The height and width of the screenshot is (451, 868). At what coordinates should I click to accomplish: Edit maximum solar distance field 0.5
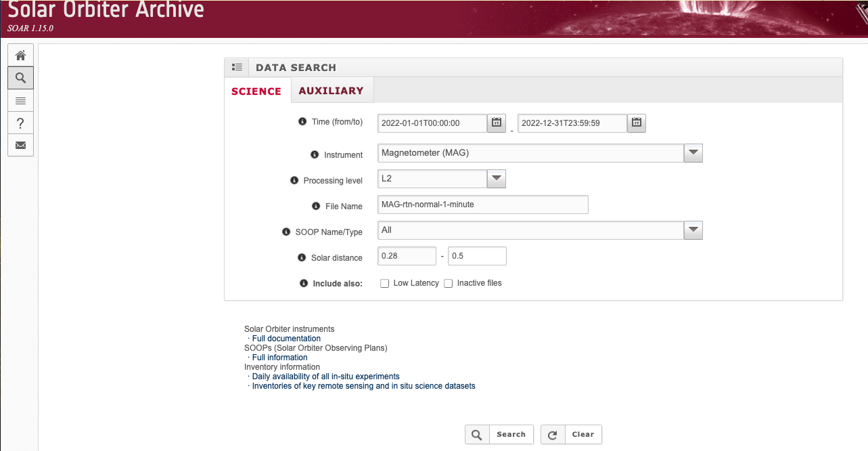477,256
